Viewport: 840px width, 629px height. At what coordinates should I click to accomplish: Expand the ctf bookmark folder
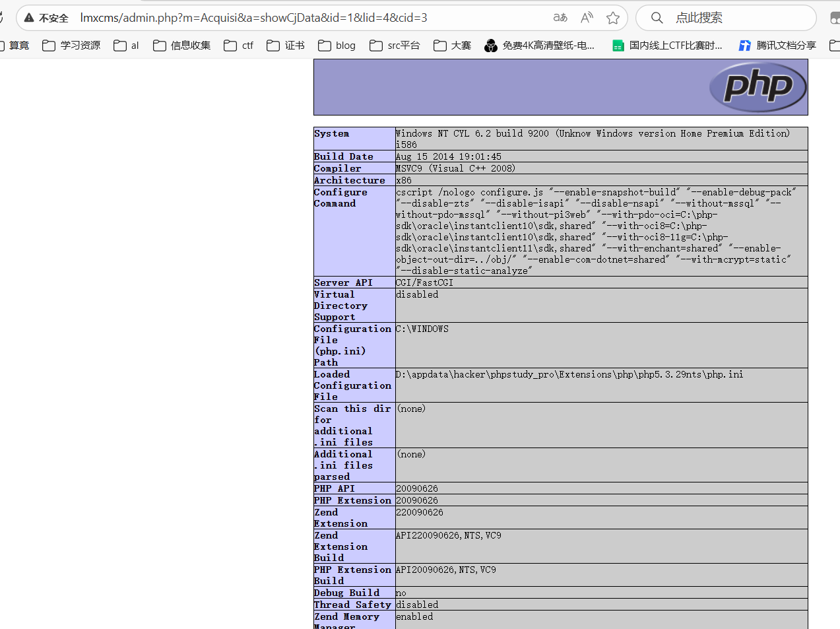[x=239, y=46]
